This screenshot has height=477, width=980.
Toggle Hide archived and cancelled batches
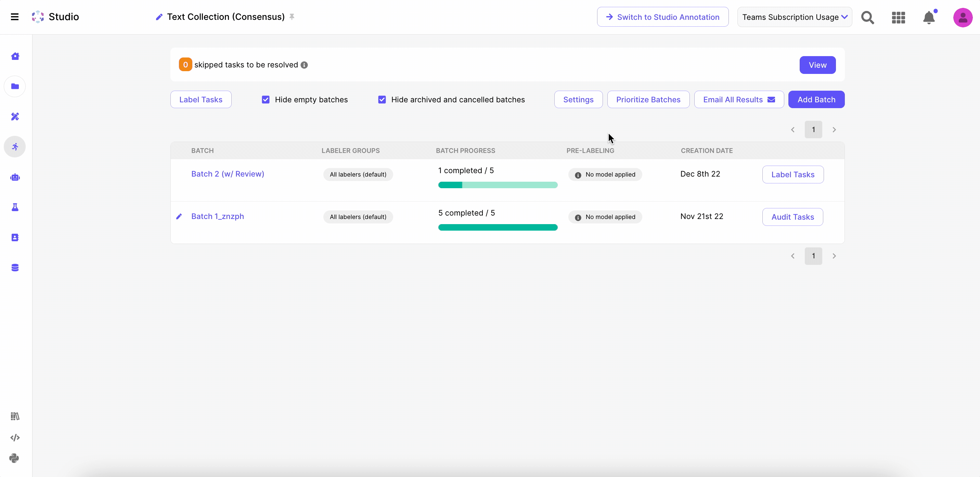382,100
